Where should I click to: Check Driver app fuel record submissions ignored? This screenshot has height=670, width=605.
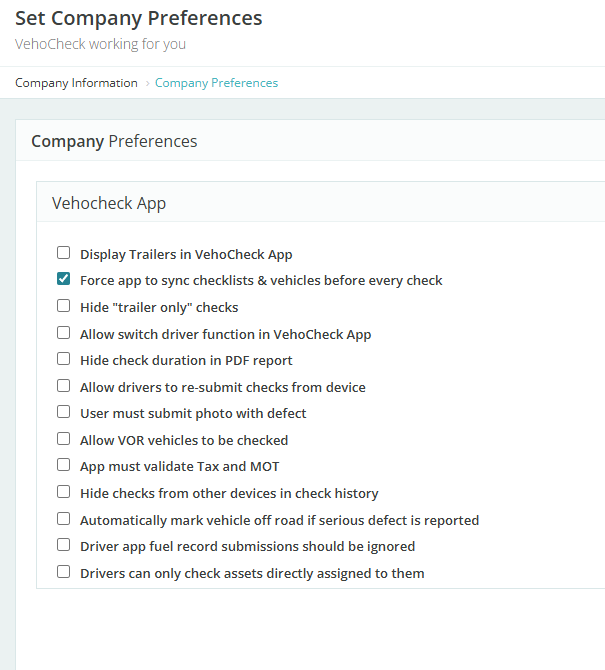64,546
